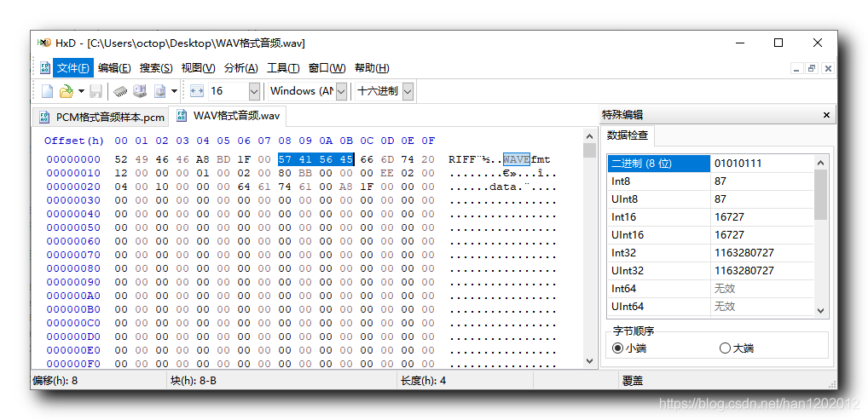
Task: Switch to WAV格式音频.wav tab
Action: (228, 116)
